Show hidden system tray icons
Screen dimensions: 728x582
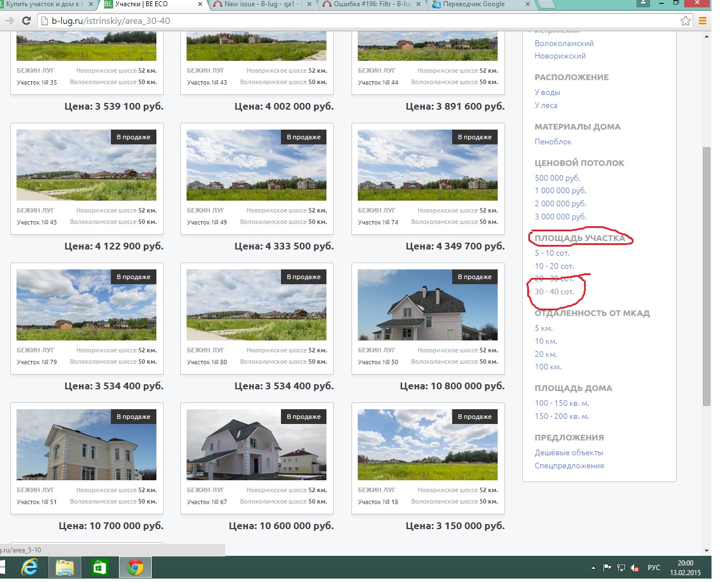593,568
